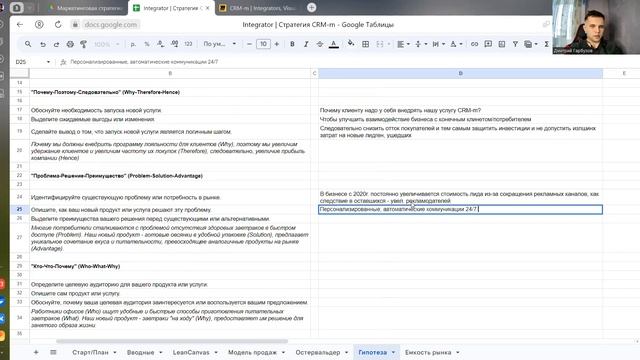This screenshot has height=360, width=640.
Task: Open the search menus magnifier tool
Action: pos(28,44)
